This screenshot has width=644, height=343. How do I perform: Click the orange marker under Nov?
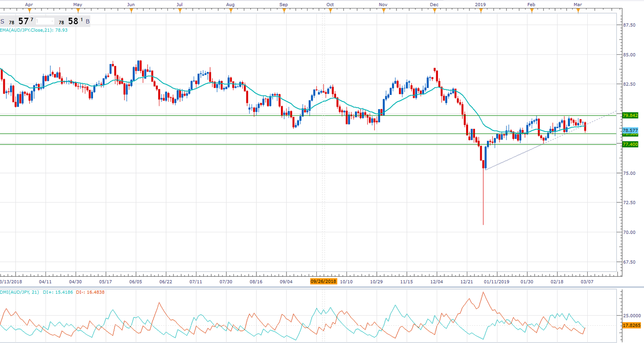pyautogui.click(x=383, y=11)
